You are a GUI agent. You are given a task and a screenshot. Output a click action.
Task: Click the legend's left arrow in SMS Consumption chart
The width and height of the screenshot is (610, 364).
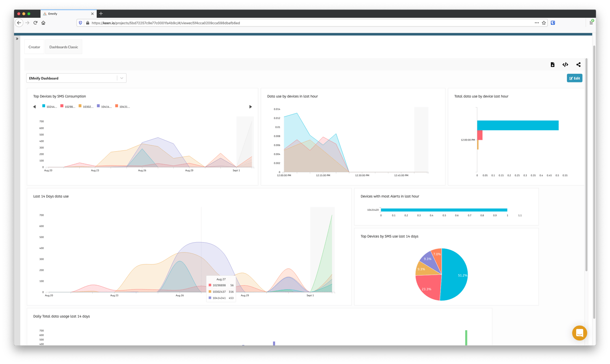pyautogui.click(x=34, y=106)
